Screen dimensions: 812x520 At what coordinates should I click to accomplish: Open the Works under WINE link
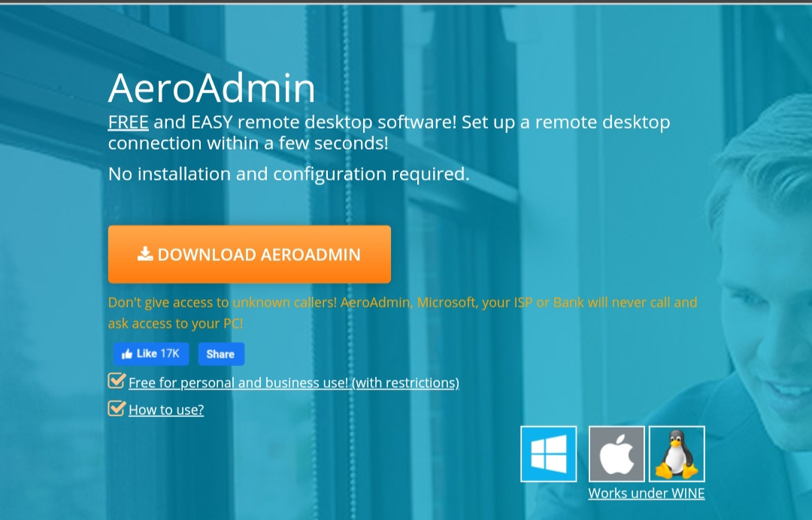[646, 493]
